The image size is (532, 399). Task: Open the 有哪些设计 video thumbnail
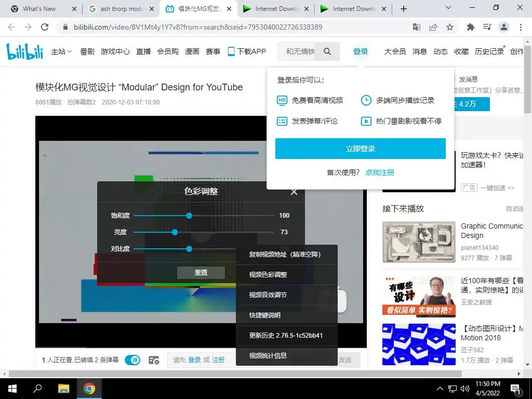[419, 297]
